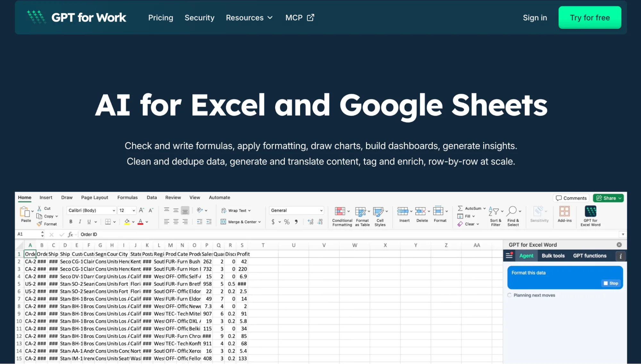The image size is (641, 364).
Task: Open the General number format dropdown
Action: [296, 210]
